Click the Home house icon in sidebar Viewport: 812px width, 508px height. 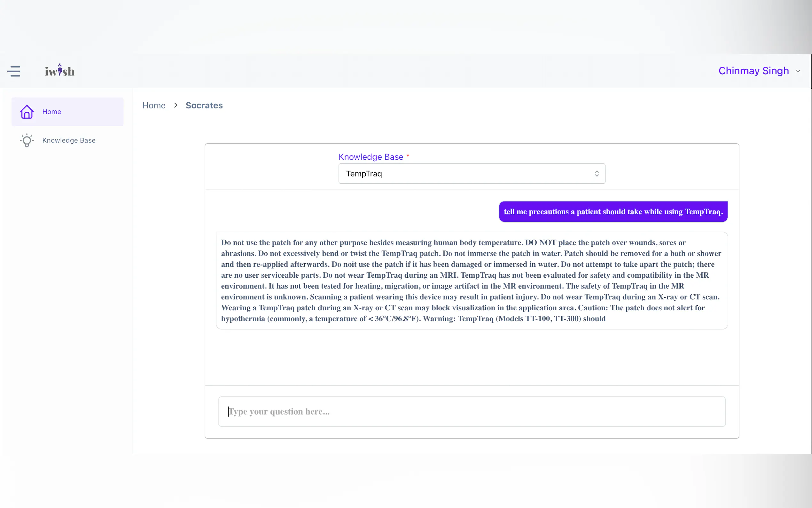point(27,112)
